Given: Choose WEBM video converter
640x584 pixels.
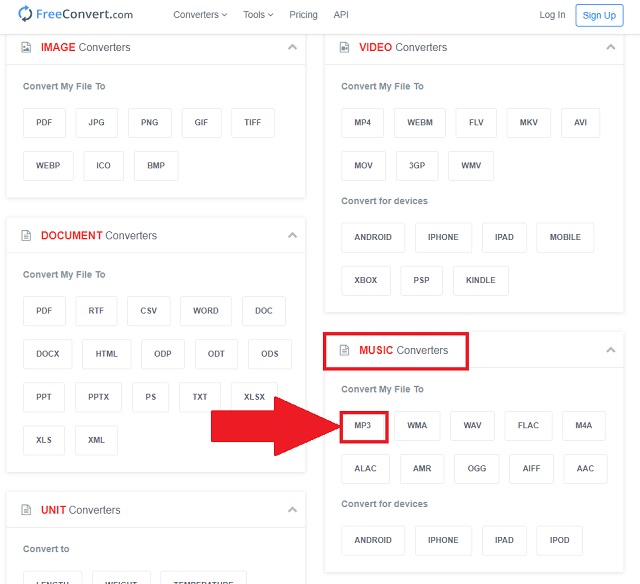Looking at the screenshot, I should click(x=420, y=122).
